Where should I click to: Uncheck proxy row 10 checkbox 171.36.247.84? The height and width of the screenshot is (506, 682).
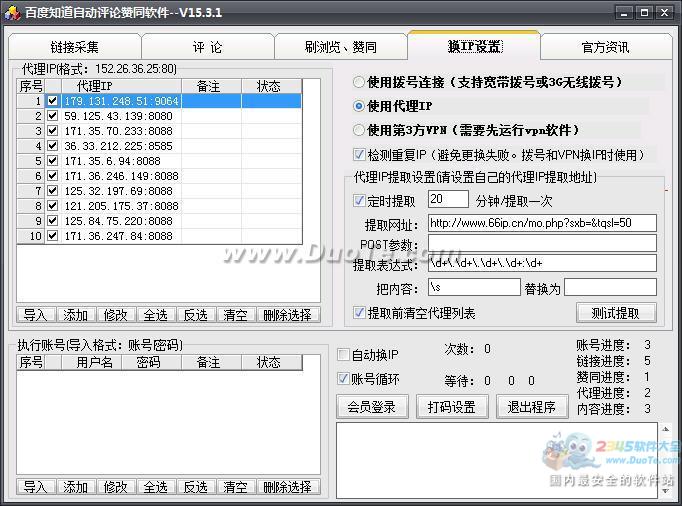tap(53, 236)
